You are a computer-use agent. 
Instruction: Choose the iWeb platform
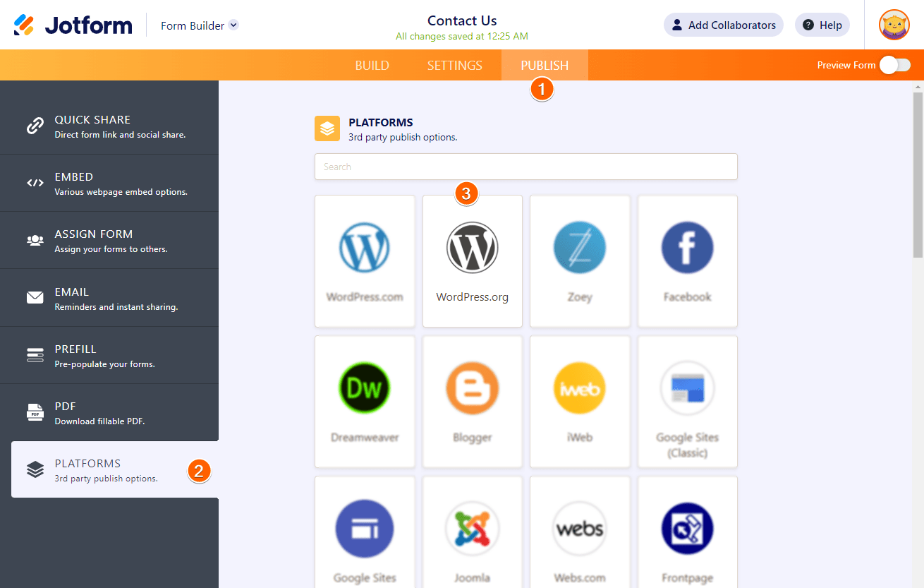click(x=580, y=402)
